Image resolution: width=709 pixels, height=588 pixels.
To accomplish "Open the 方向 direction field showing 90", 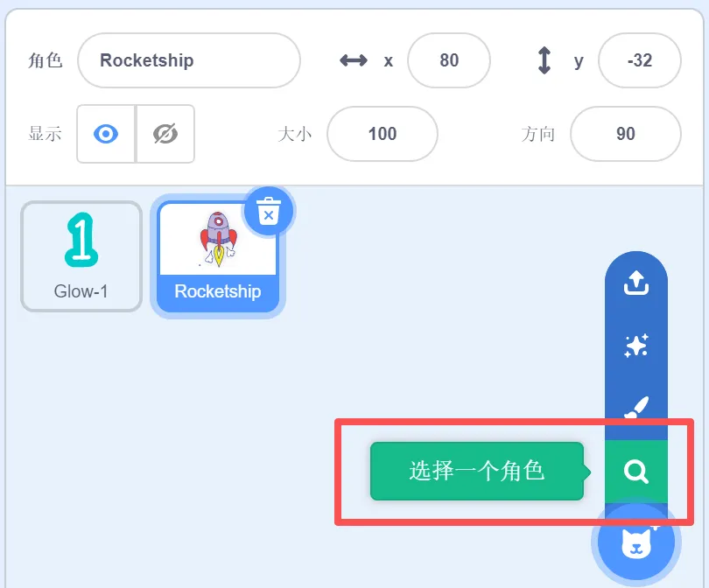I will 626,134.
